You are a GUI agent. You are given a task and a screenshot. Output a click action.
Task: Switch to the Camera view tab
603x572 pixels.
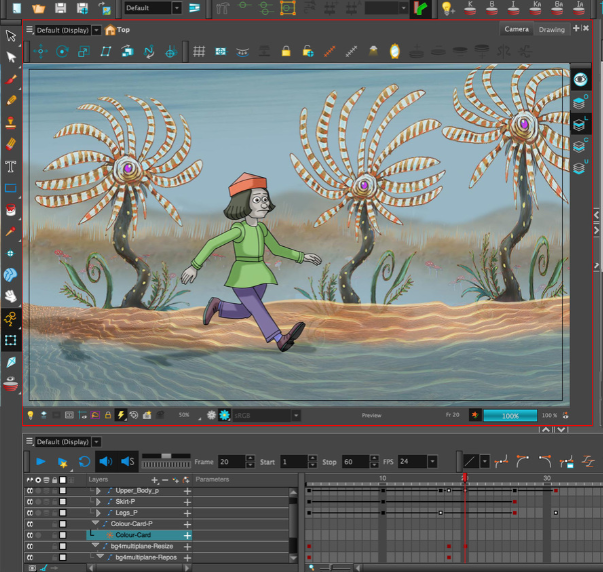click(x=517, y=30)
